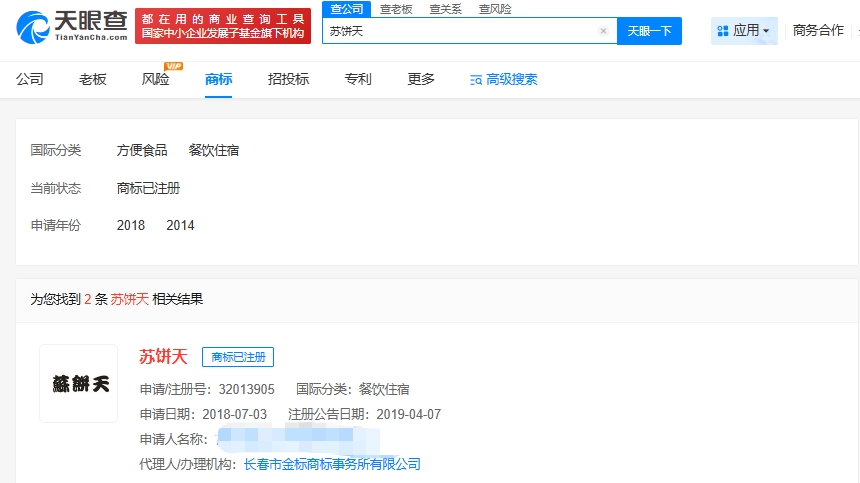The width and height of the screenshot is (860, 483).
Task: Switch to the 查风险 search tab
Action: click(494, 9)
